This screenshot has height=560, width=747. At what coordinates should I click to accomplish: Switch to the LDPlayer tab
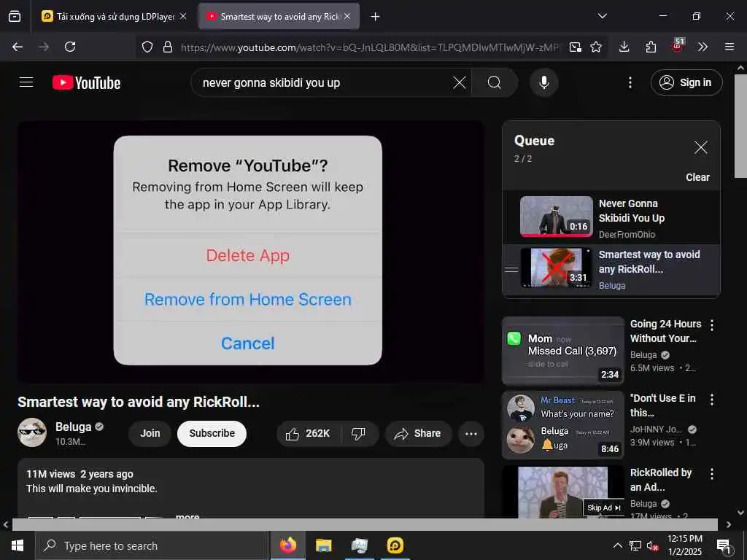(x=114, y=16)
